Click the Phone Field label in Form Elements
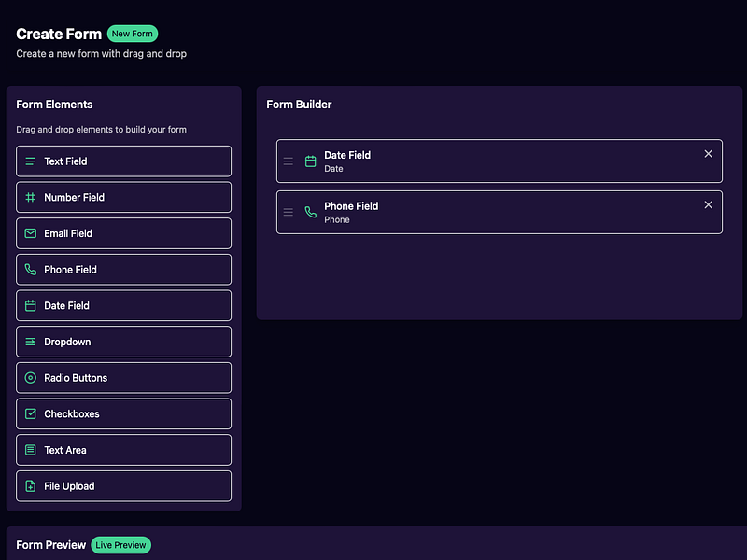The image size is (747, 560). (x=71, y=270)
